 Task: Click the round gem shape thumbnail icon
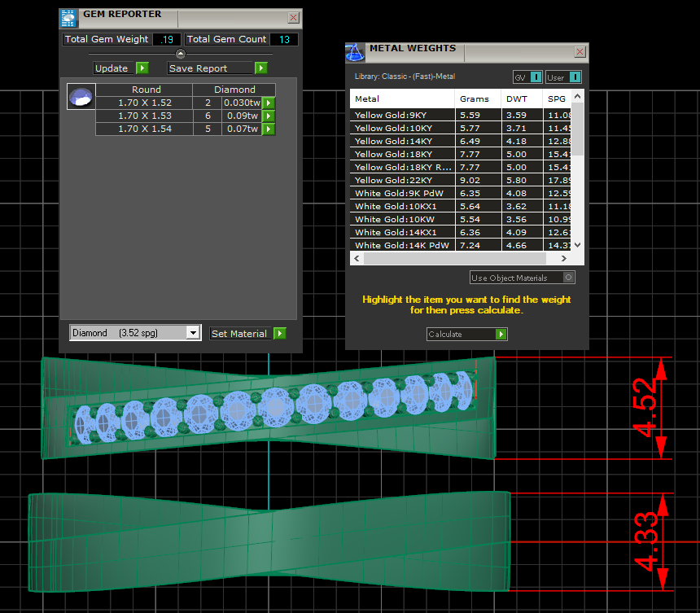click(x=80, y=98)
